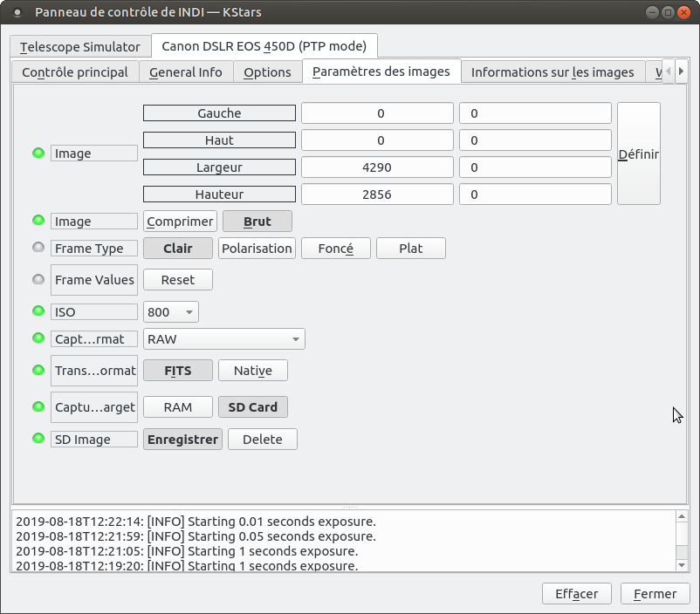This screenshot has height=614, width=700.
Task: Choose Polarisation frame type
Action: pos(257,248)
